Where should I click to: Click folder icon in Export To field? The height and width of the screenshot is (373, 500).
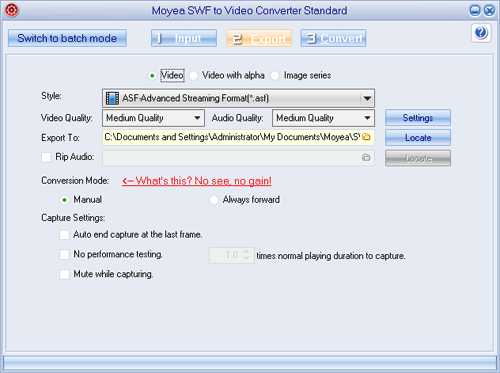366,137
